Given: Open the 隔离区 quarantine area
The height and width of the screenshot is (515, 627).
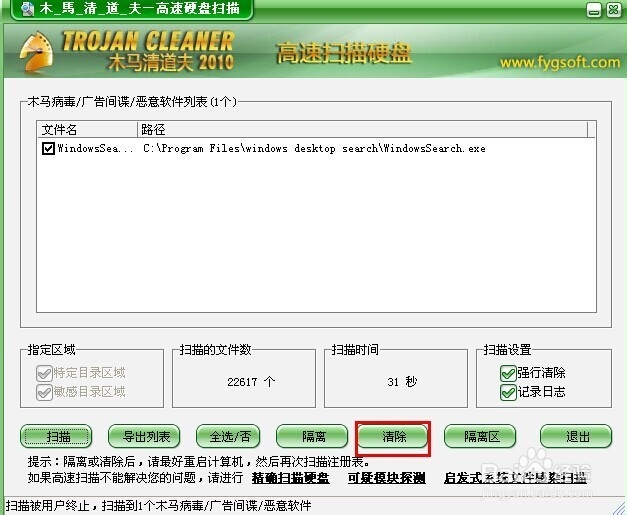Looking at the screenshot, I should [x=480, y=436].
